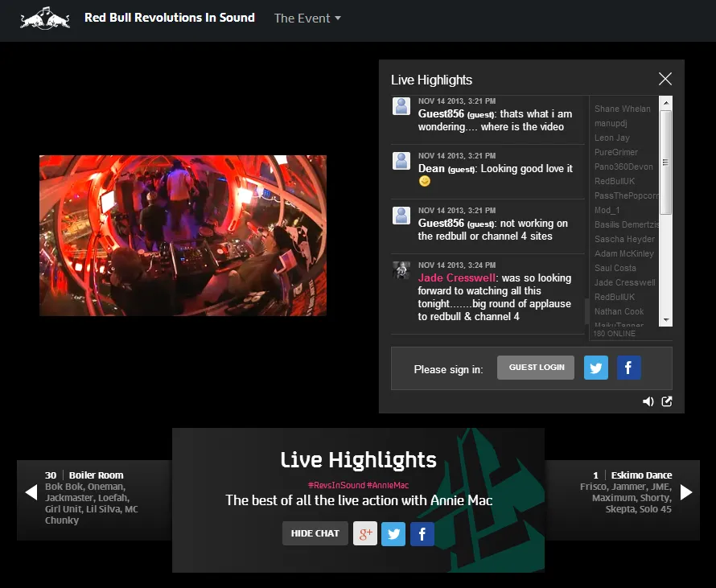Expand The Event dropdown menu

pyautogui.click(x=307, y=19)
